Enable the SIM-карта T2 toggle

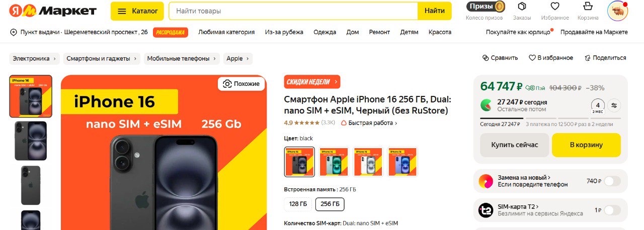click(x=612, y=210)
